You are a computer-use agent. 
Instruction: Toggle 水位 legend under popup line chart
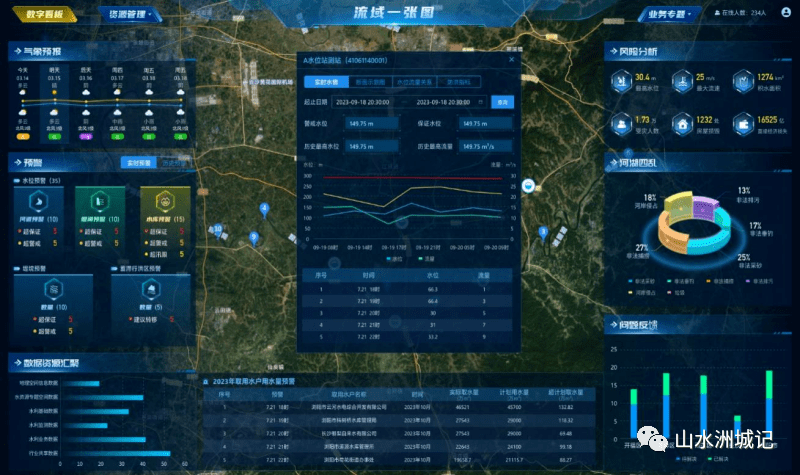click(x=394, y=259)
